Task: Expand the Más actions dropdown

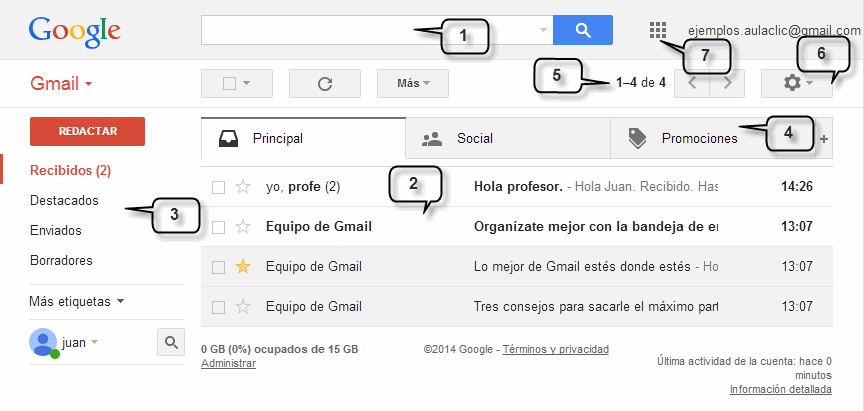Action: (413, 83)
